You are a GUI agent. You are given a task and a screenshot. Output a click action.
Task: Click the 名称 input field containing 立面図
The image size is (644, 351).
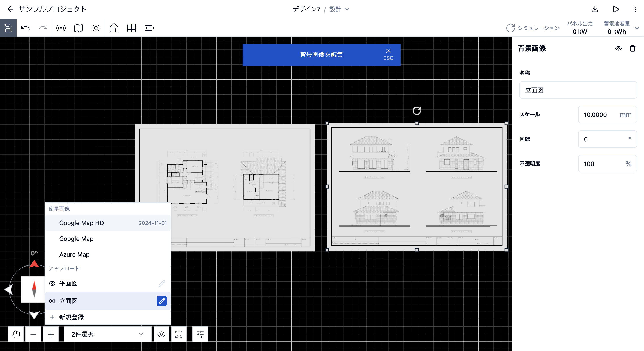coord(578,90)
